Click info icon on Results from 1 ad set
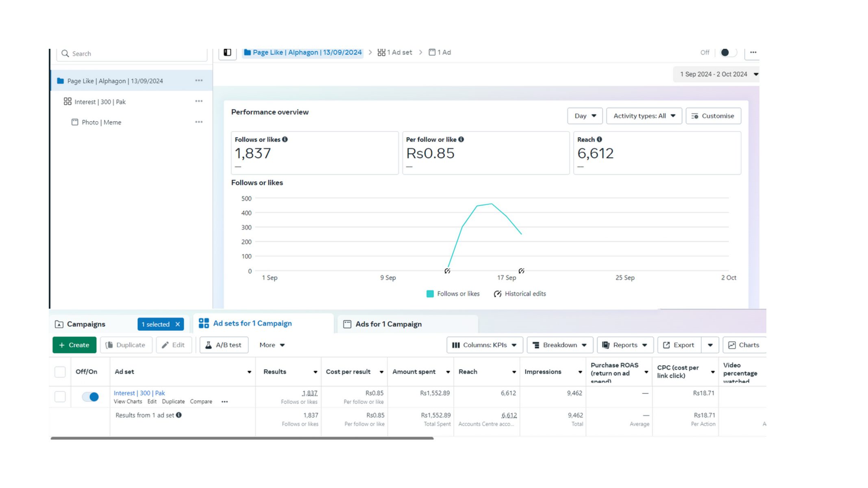868x488 pixels. point(179,415)
